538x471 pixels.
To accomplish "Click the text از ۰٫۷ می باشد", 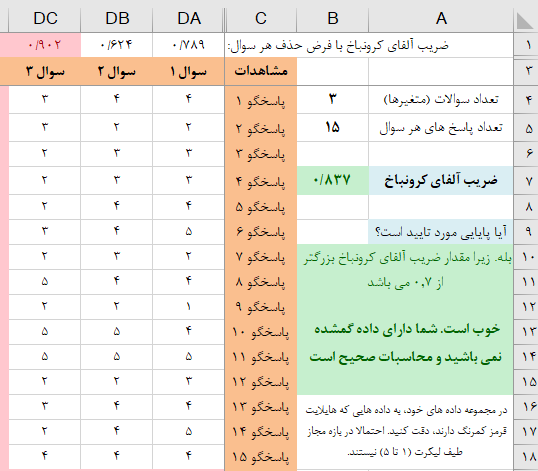I will click(x=406, y=282).
